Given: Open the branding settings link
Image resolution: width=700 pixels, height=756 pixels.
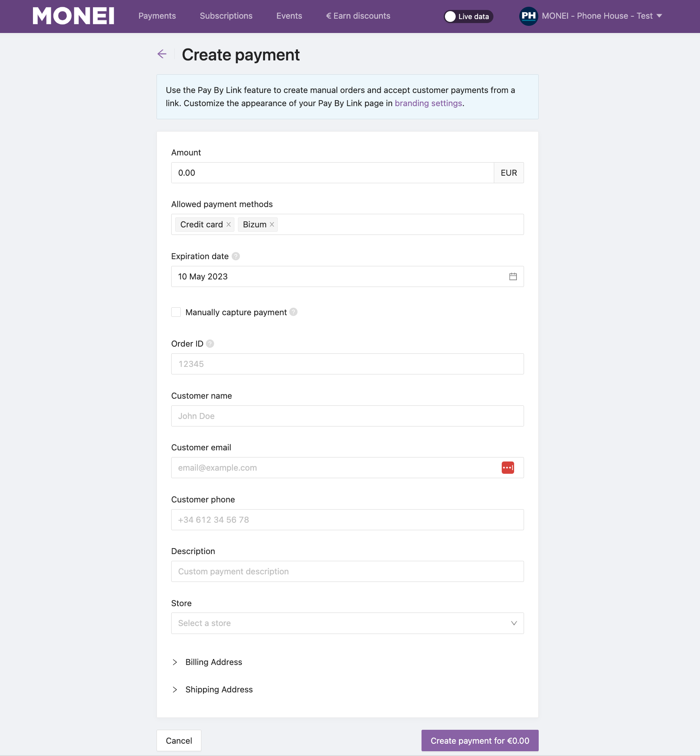Looking at the screenshot, I should (428, 103).
